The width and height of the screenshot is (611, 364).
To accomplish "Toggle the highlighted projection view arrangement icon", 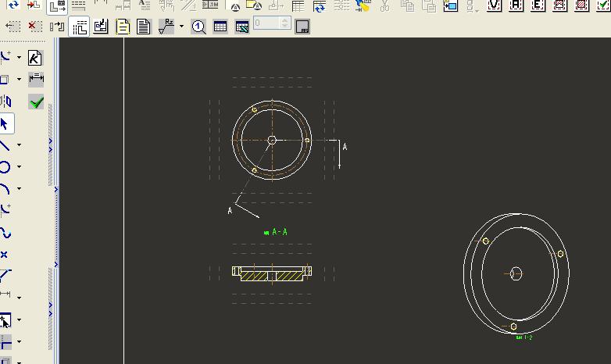I will (x=57, y=6).
